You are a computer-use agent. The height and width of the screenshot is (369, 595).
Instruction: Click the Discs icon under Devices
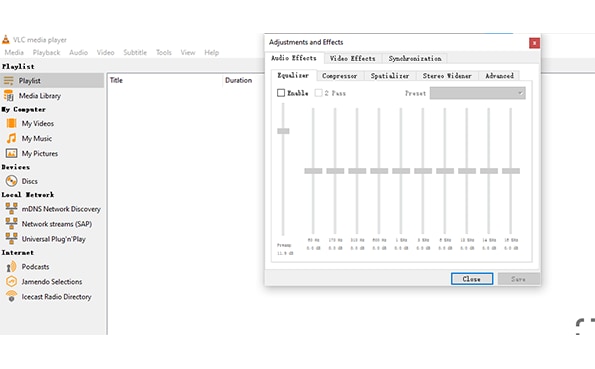click(11, 181)
